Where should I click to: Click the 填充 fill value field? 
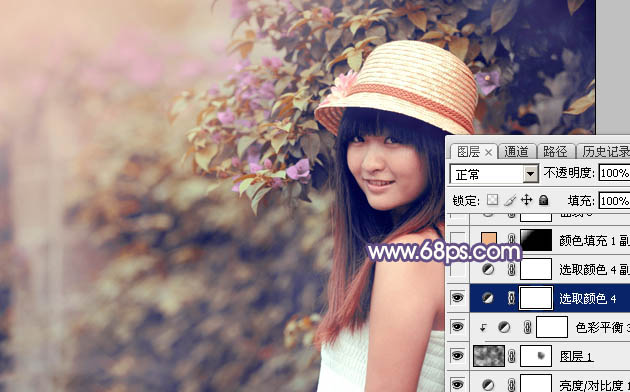pos(614,200)
